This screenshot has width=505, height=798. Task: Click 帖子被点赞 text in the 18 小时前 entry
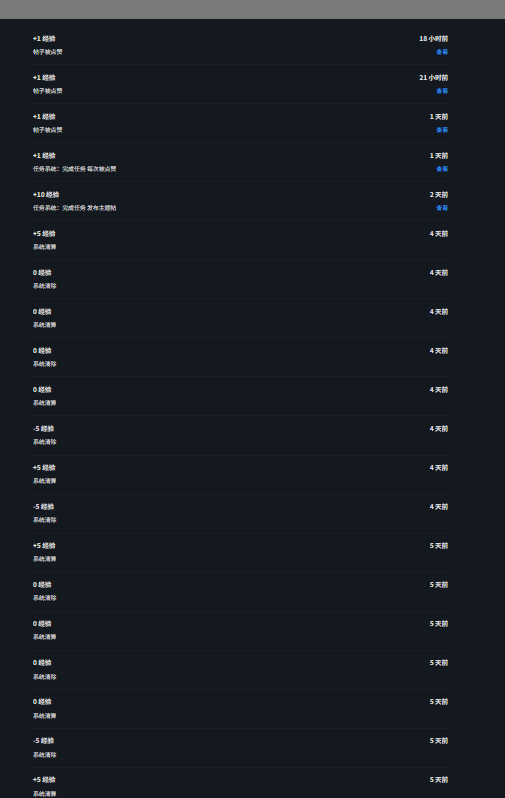pos(47,52)
